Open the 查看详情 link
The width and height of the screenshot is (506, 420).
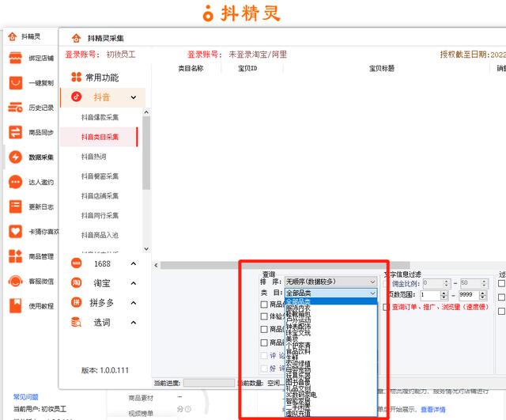click(x=432, y=410)
